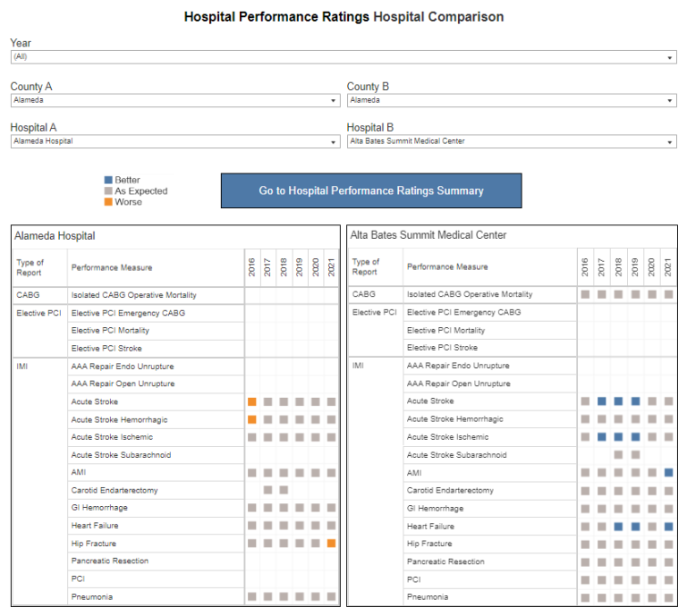Click Alta Bates Isolated CABG 2016 gray mark
687x616 pixels.
tap(585, 294)
